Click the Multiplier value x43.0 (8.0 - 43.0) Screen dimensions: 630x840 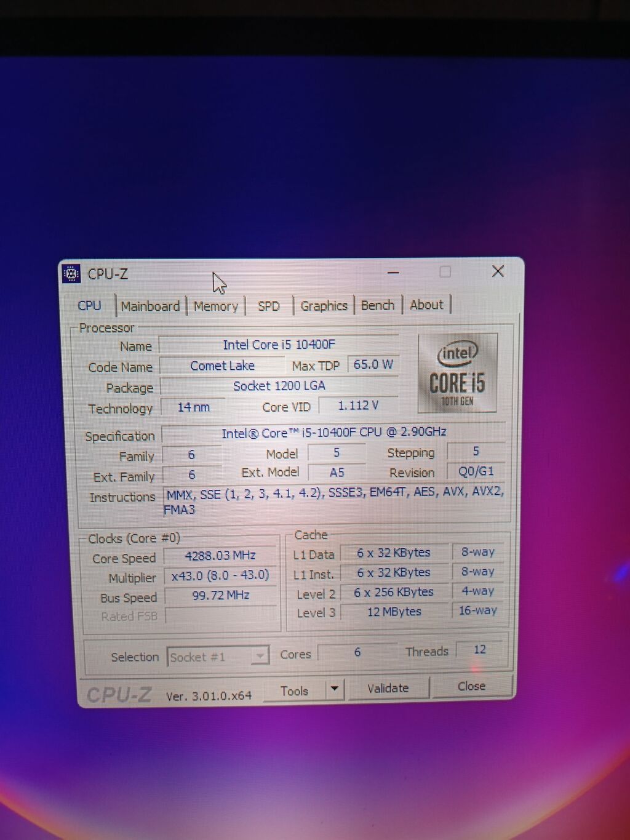coord(220,575)
